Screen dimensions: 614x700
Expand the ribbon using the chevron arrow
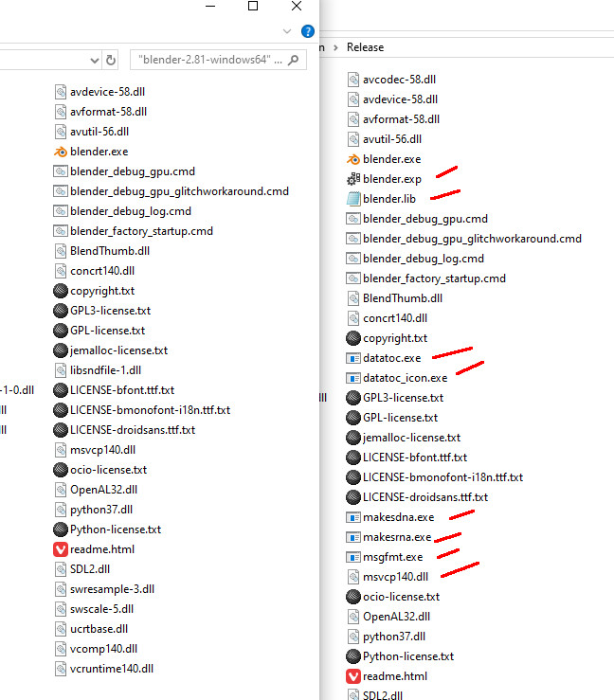[287, 31]
